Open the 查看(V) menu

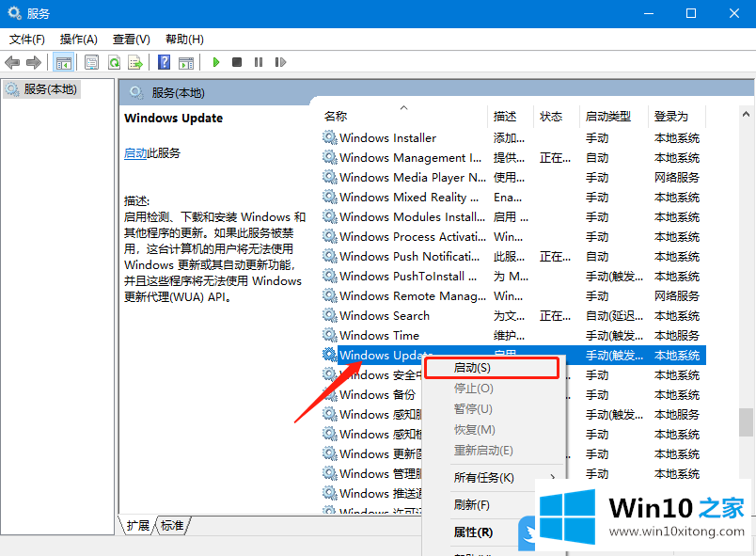(131, 40)
